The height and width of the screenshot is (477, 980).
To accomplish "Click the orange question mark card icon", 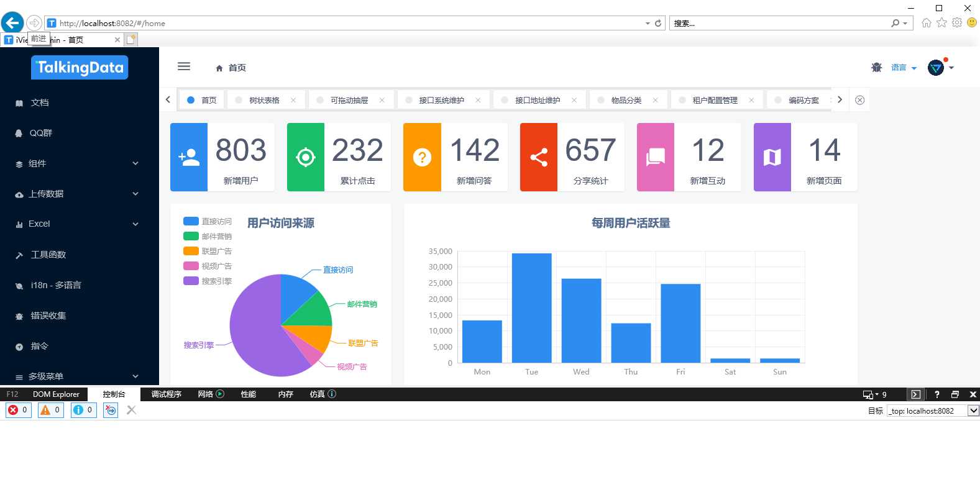I will (x=422, y=157).
